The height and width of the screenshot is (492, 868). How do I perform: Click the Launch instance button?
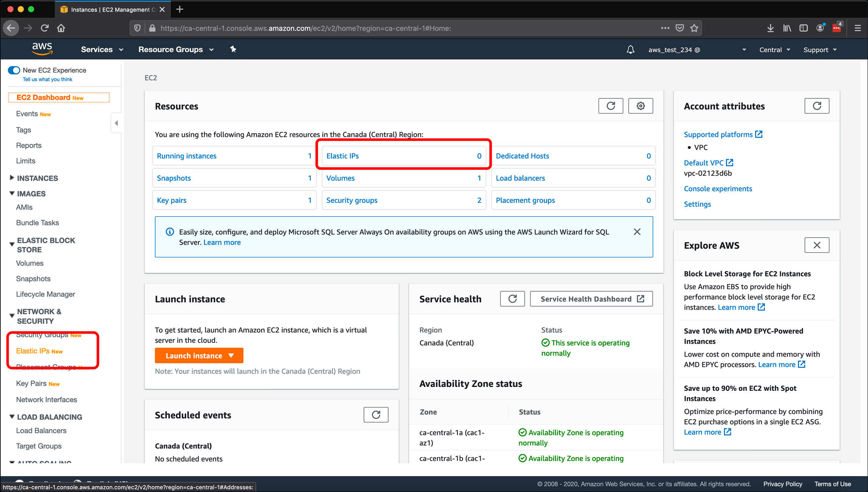coord(199,356)
